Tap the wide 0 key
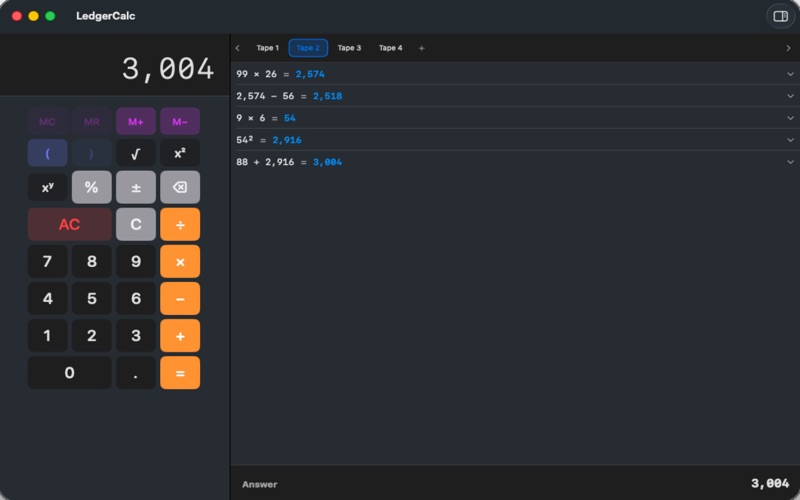 click(x=69, y=373)
